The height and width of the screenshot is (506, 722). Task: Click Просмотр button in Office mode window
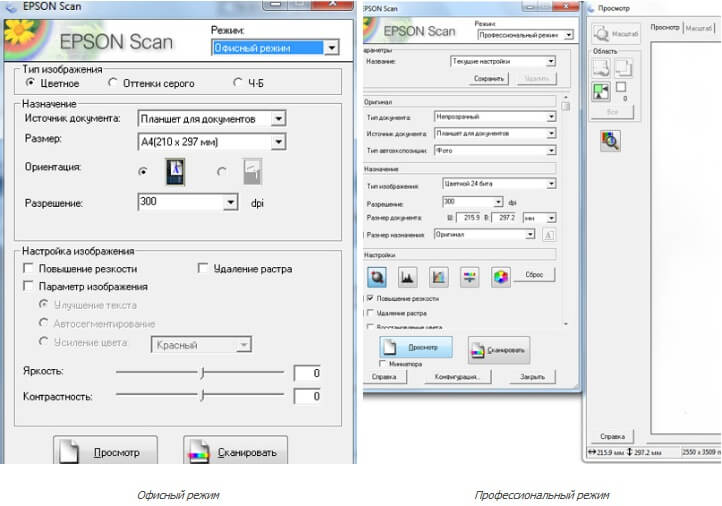(105, 451)
